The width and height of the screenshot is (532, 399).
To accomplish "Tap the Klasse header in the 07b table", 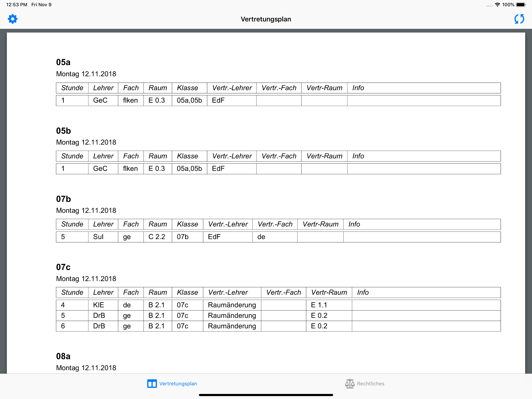I will [187, 224].
